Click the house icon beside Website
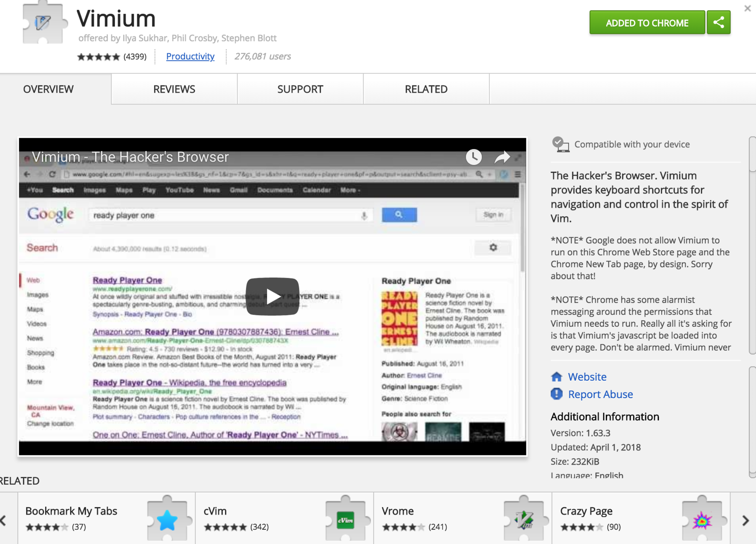Screen dimensions: 756x544 click(x=557, y=377)
